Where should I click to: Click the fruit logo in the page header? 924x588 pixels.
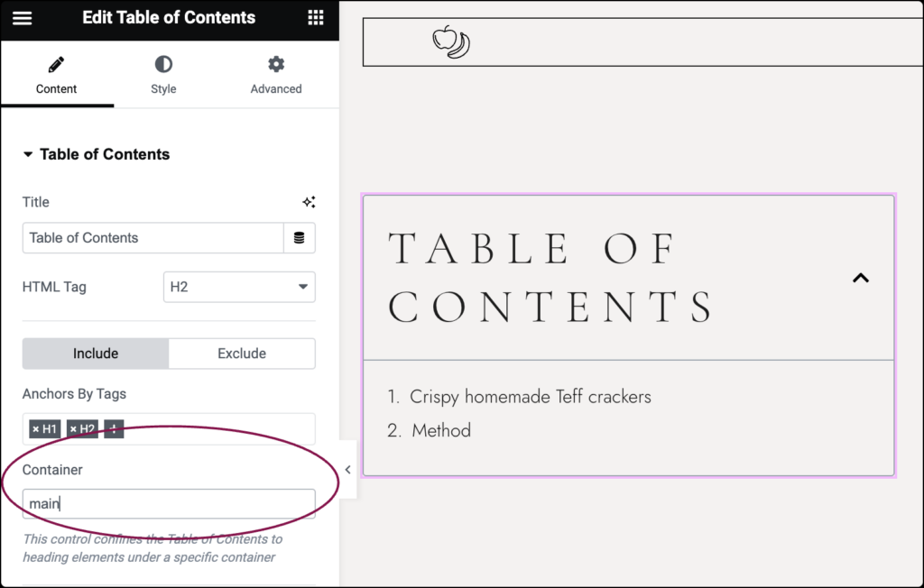pyautogui.click(x=450, y=41)
